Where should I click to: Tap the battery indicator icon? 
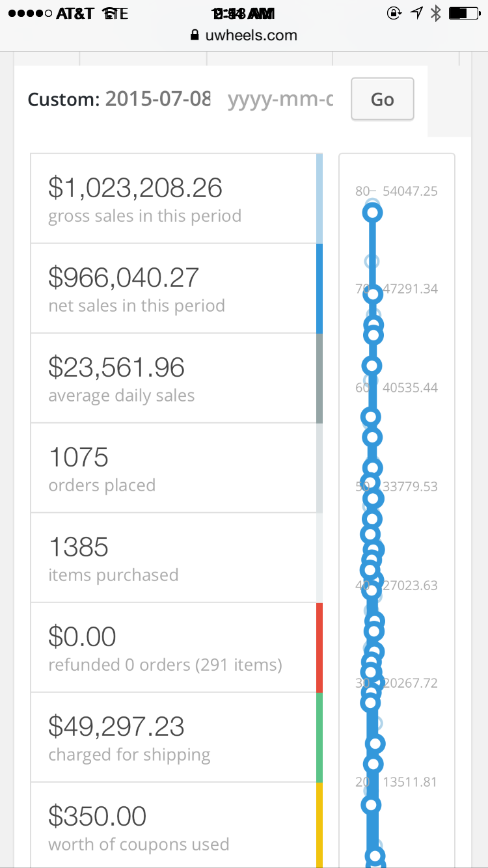point(463,13)
